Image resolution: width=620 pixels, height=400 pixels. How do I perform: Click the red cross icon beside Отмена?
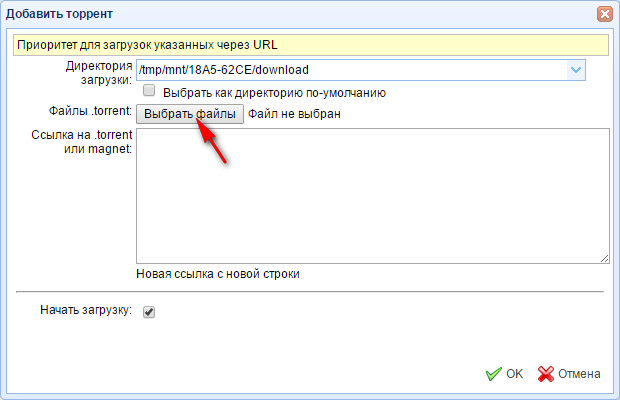tap(546, 374)
